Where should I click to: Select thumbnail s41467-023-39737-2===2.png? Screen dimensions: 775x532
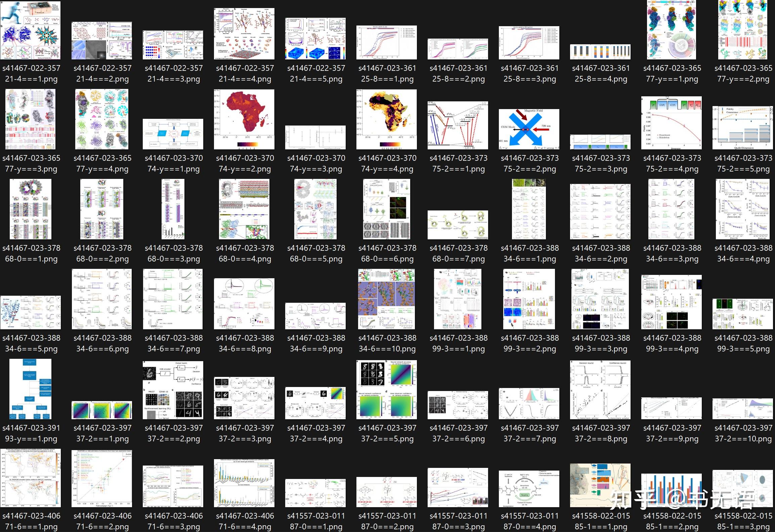[x=173, y=390]
